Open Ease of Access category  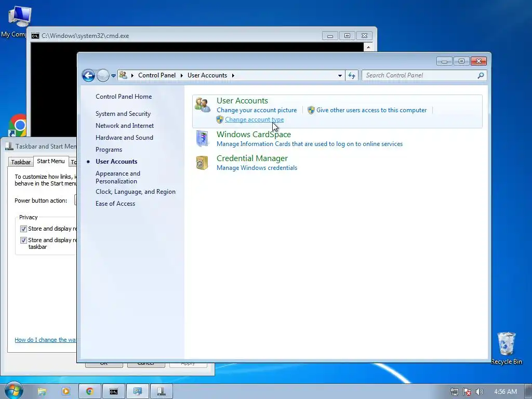[x=115, y=204]
